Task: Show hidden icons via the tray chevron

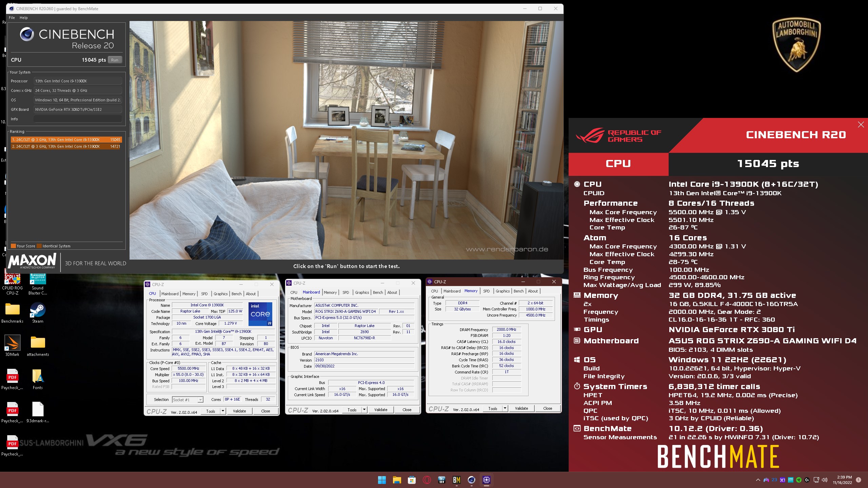Action: click(758, 480)
